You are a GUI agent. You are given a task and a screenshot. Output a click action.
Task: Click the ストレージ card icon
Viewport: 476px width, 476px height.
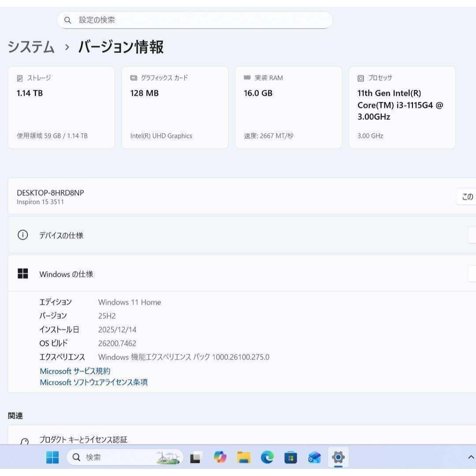coord(19,78)
